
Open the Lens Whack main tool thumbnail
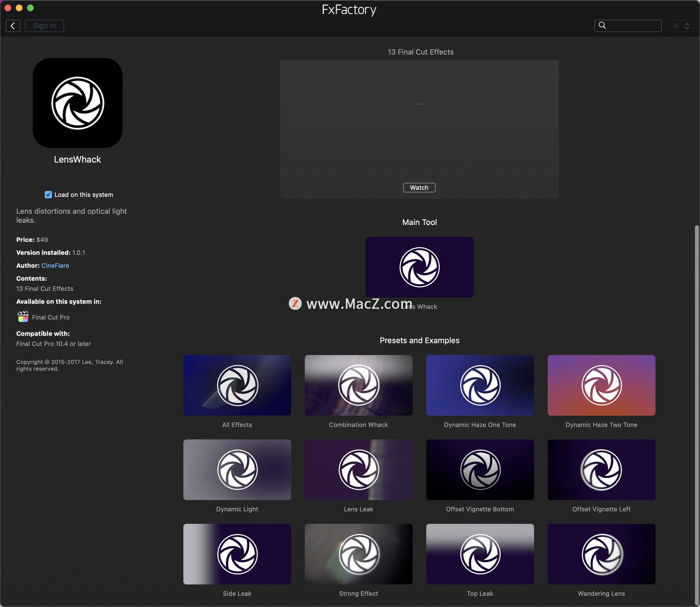[419, 267]
